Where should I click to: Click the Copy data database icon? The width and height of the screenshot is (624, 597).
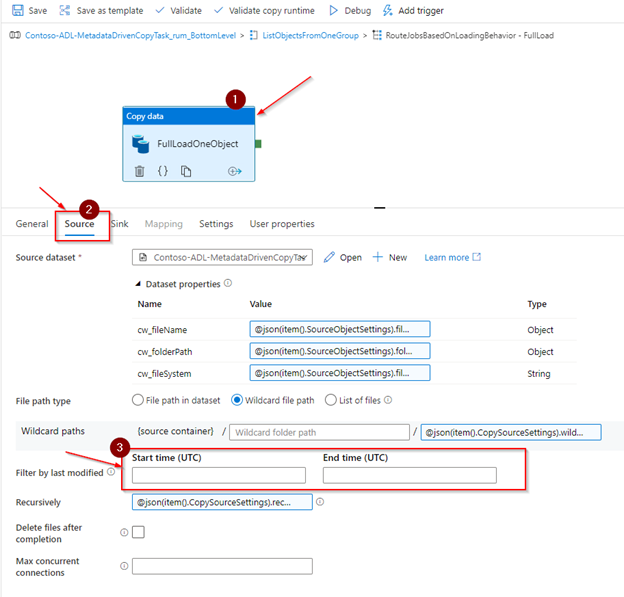[140, 144]
